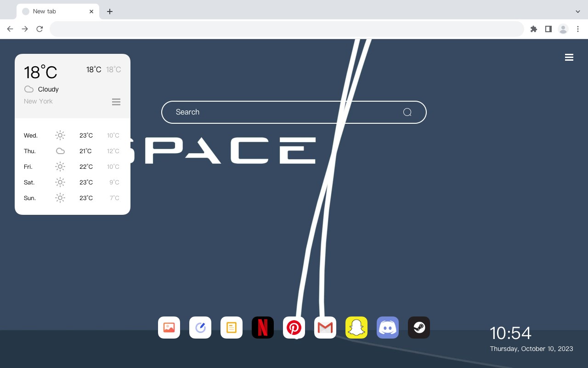Screen dimensions: 588x368
Task: Select the Sun. forecast row
Action: tap(73, 198)
